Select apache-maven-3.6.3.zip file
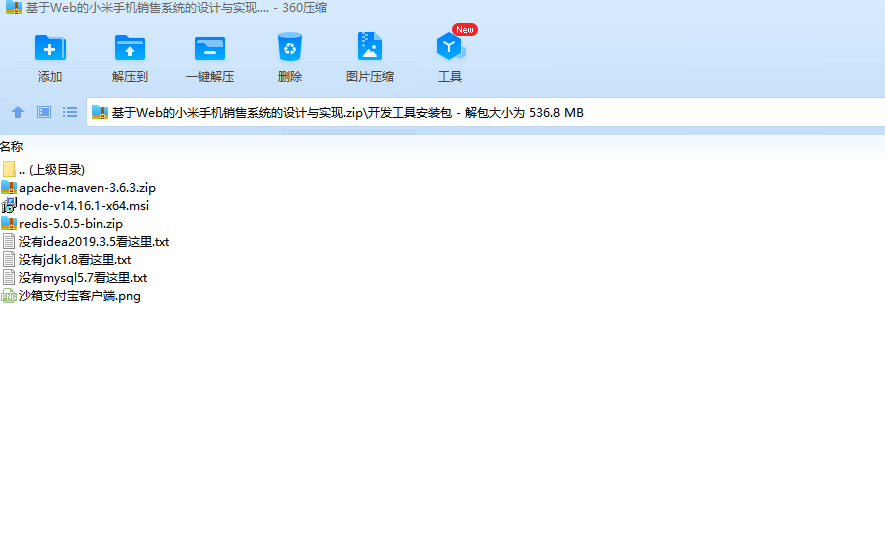Screen dimensions: 885x537 78,187
